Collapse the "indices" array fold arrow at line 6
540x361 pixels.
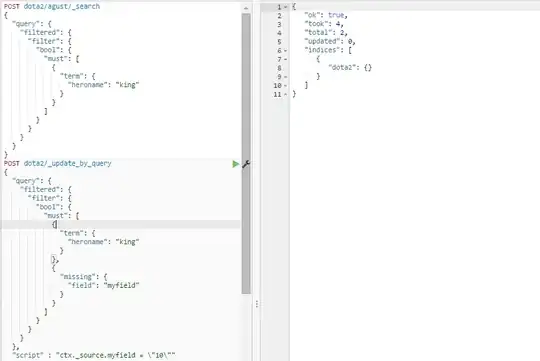point(285,51)
